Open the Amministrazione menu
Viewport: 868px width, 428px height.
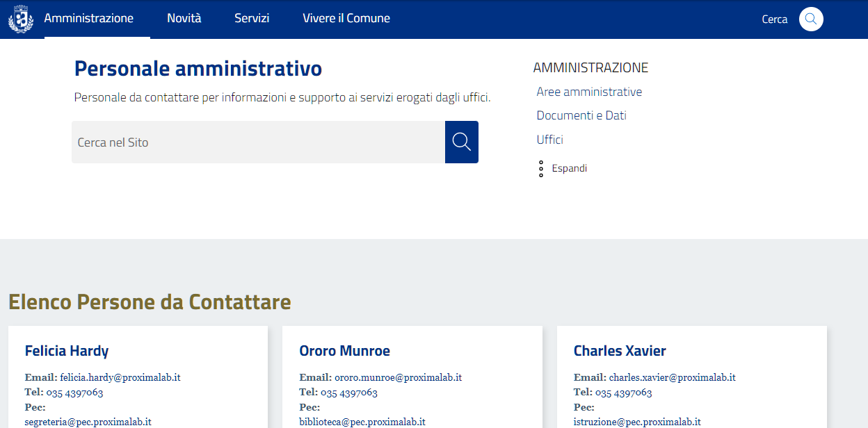coord(88,19)
